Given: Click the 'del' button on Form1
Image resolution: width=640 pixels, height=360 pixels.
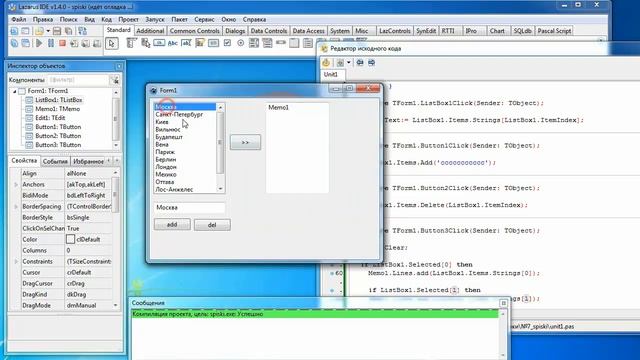Looking at the screenshot, I should tap(212, 225).
